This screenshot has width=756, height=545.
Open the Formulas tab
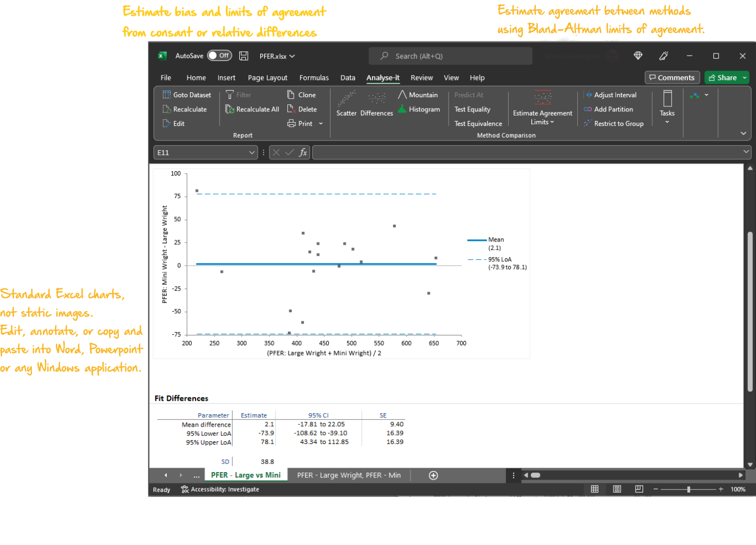tap(314, 78)
